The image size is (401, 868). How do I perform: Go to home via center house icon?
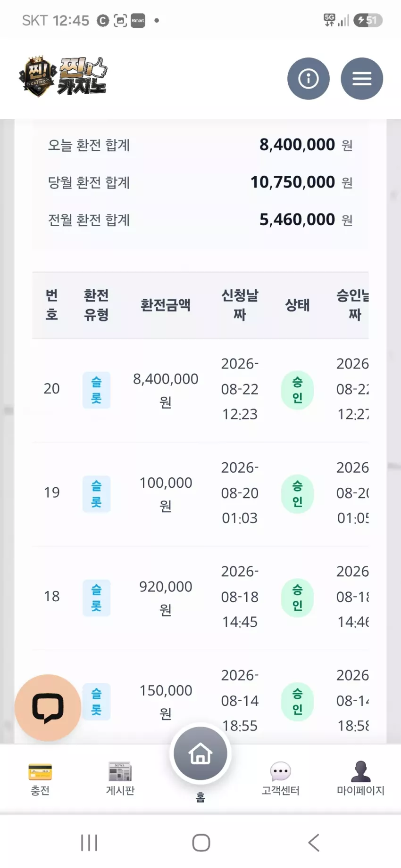point(200,753)
